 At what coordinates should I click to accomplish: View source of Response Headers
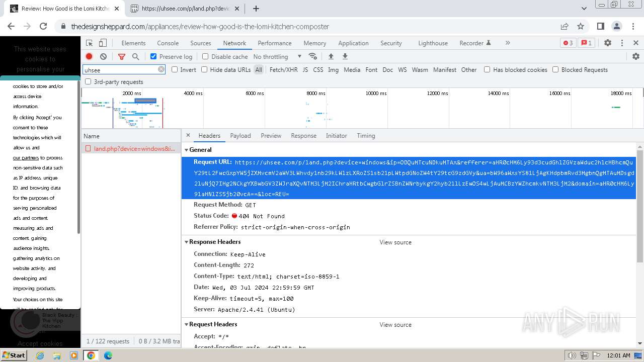point(395,242)
